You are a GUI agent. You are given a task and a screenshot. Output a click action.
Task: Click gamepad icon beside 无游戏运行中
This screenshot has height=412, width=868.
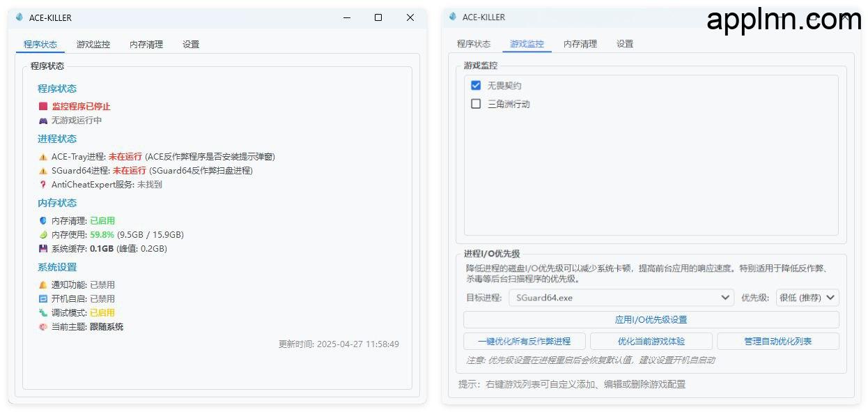coord(43,121)
